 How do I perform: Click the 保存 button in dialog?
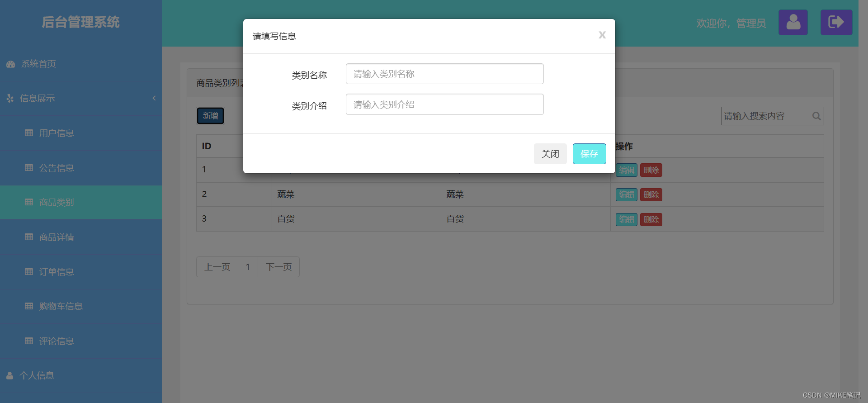[x=589, y=154]
